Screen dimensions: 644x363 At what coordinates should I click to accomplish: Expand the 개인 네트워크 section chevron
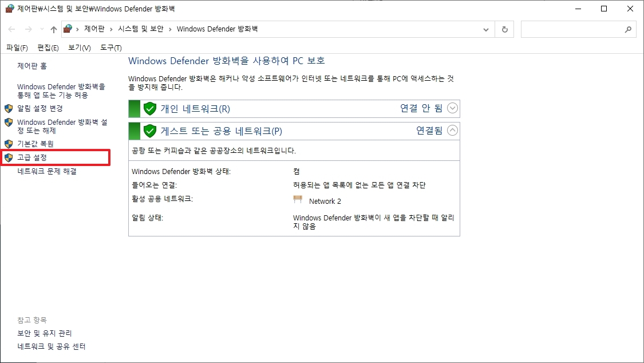click(452, 108)
